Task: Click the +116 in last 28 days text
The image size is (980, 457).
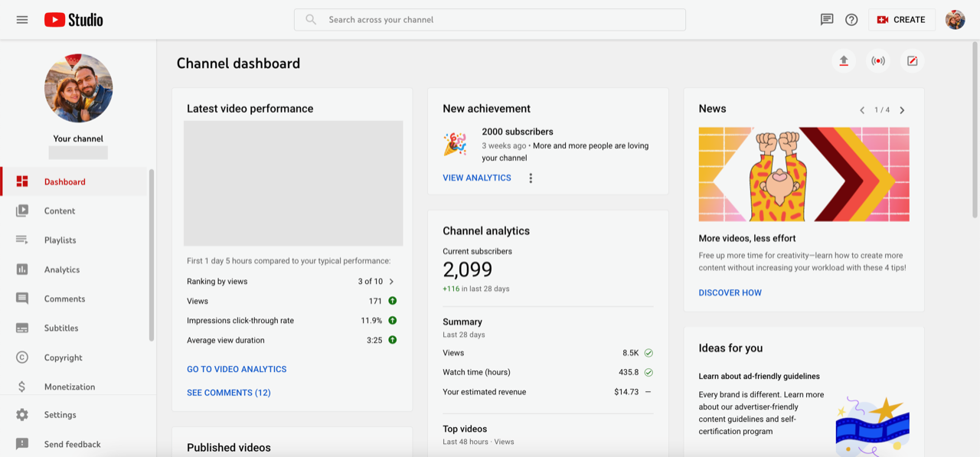Action: pos(476,289)
